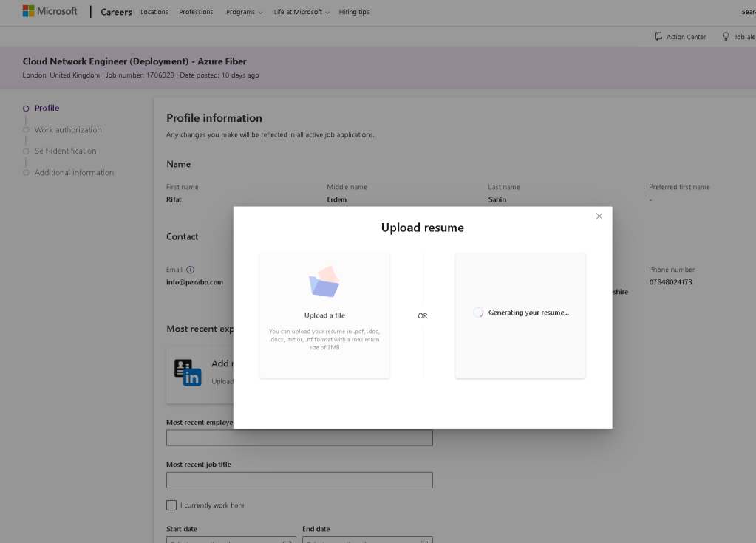Click the last name value Sahin

point(497,200)
